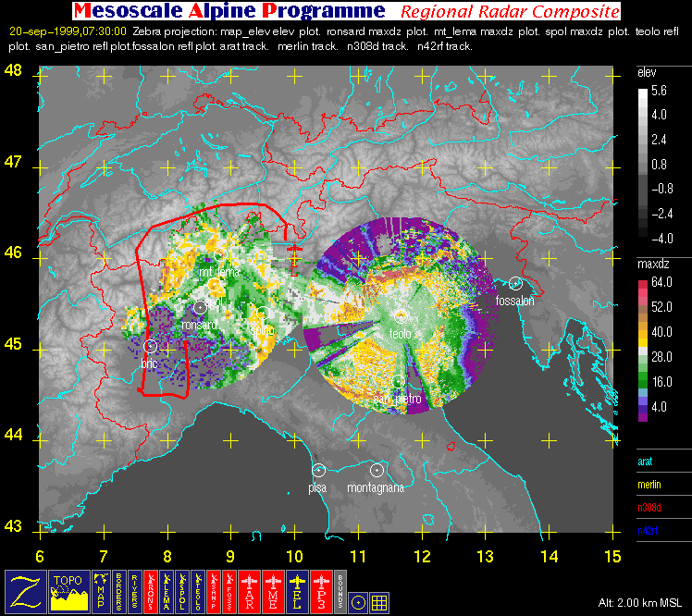Toggle the EL aircraft track icon
This screenshot has width=692, height=616.
tap(297, 592)
